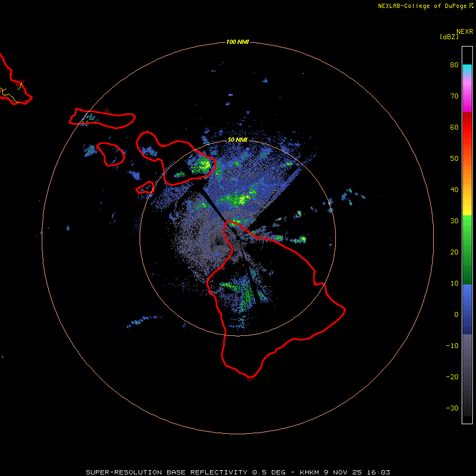Click the 30 dBZ scale value
Image resolution: width=476 pixels, height=476 pixels.
(x=454, y=221)
